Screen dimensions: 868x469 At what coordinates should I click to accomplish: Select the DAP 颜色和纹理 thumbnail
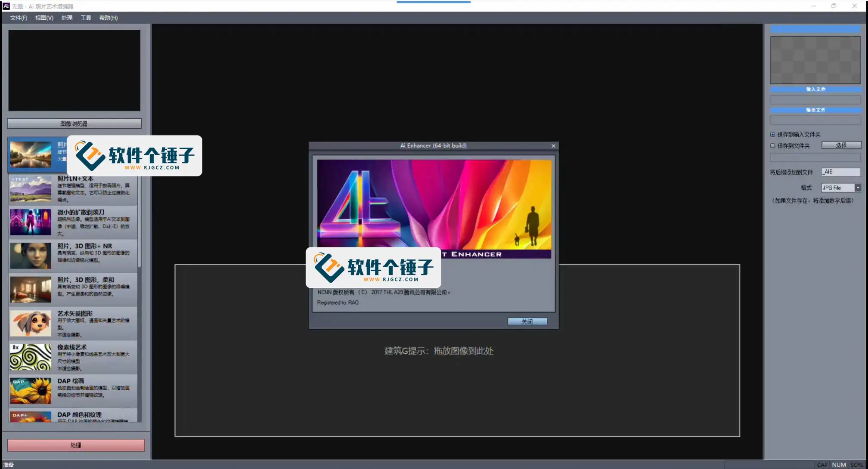(31, 417)
